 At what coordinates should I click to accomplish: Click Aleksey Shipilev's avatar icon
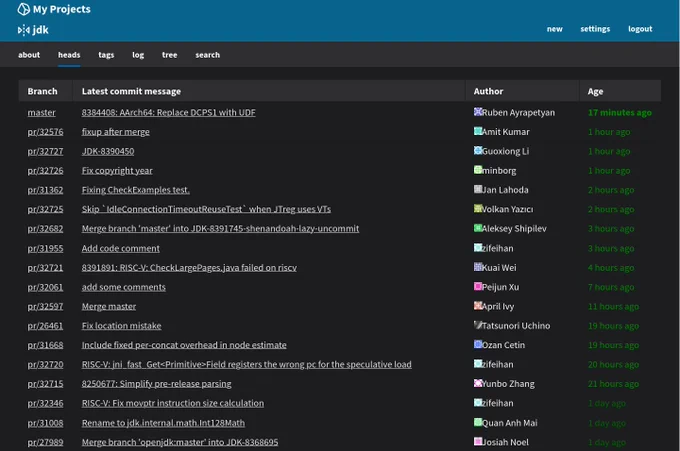478,228
